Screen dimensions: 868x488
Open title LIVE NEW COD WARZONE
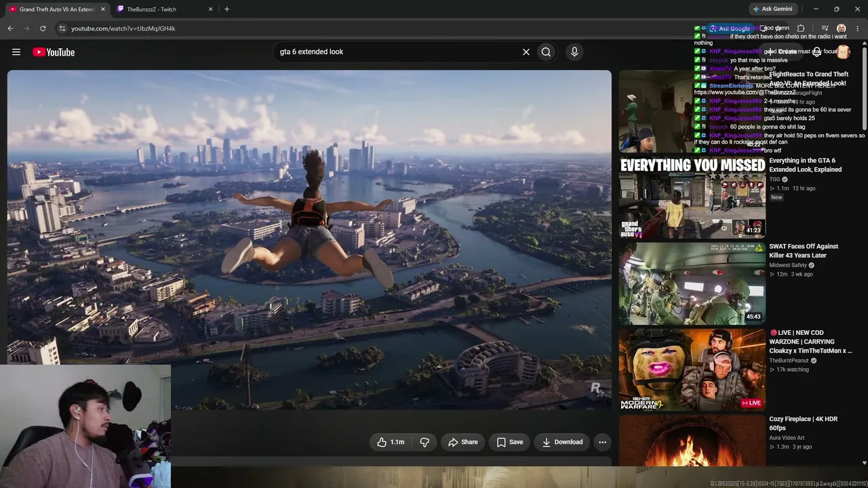(810, 342)
